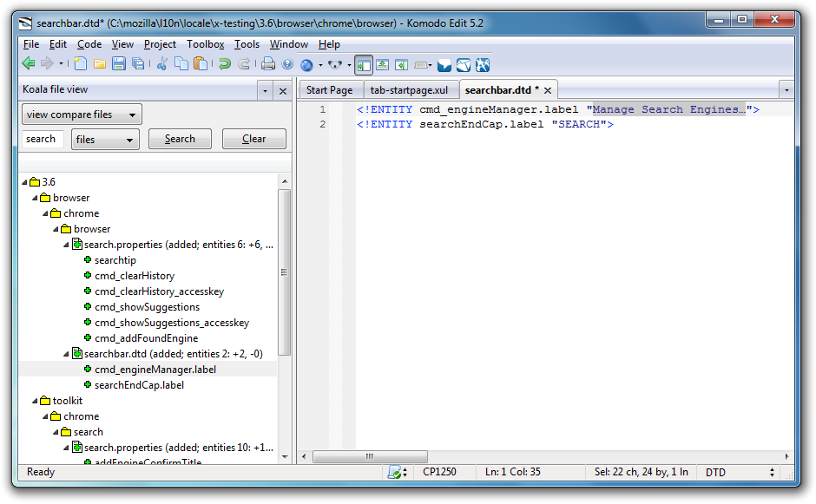Select cmd_addFoundEngine entity
The height and width of the screenshot is (504, 816).
click(146, 338)
